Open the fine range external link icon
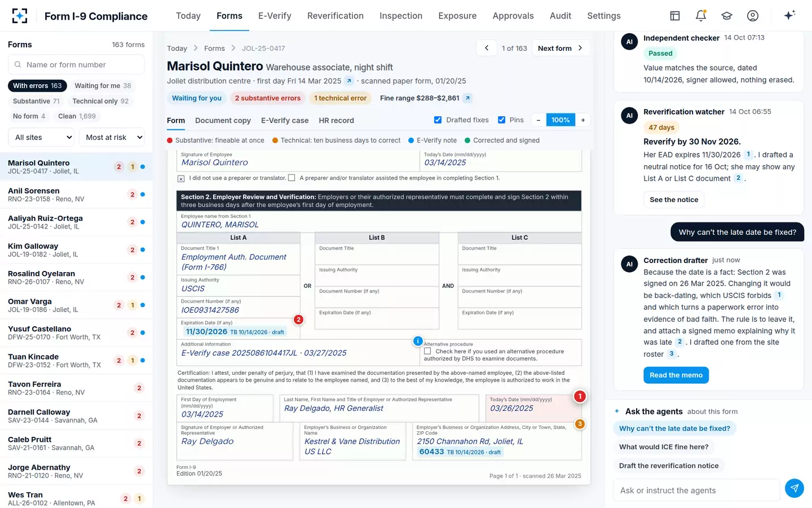This screenshot has width=812, height=508. [467, 98]
